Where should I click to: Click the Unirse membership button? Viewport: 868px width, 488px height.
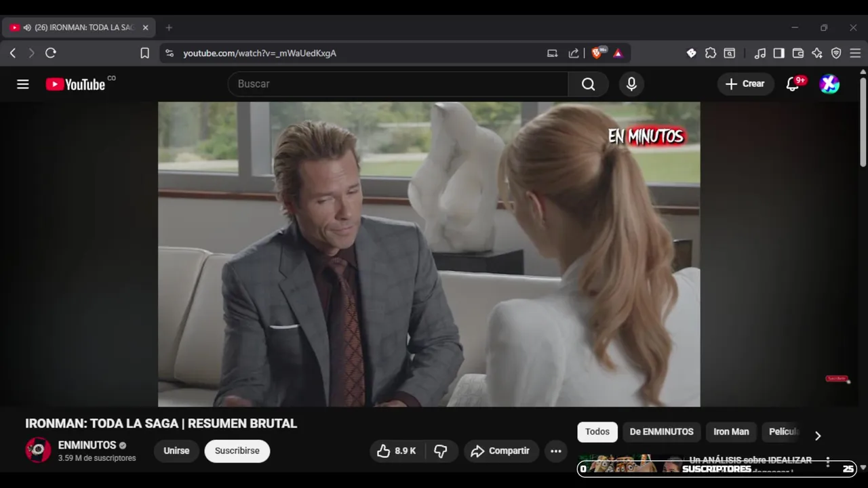[x=176, y=451]
